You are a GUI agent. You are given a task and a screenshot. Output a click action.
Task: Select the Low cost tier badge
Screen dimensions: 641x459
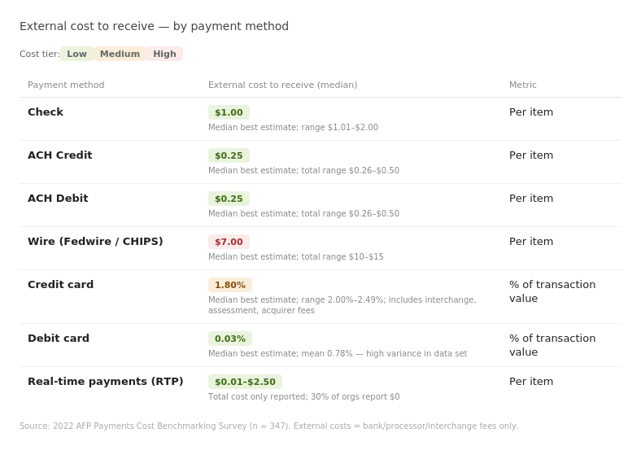[77, 54]
